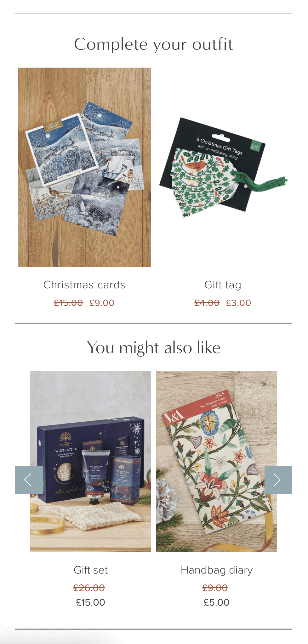
Task: Advance the carousel with the next arrow
Action: 278,480
